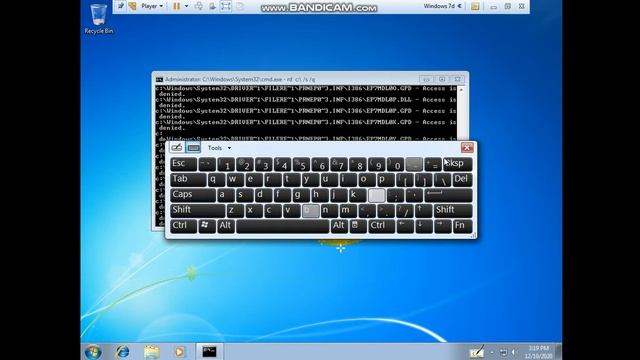Image resolution: width=640 pixels, height=360 pixels.
Task: Switch to touch keyboard mode
Action: pos(193,147)
